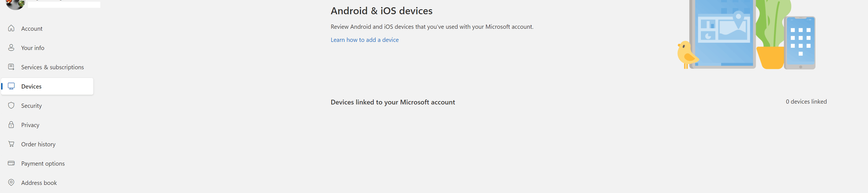Image resolution: width=868 pixels, height=193 pixels.
Task: Click the shield icon beside Security
Action: click(11, 105)
